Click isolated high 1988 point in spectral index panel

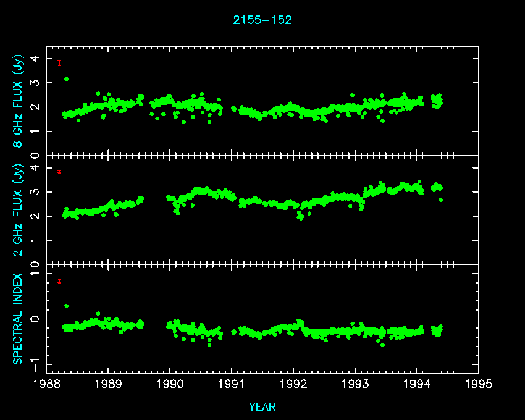pos(66,306)
